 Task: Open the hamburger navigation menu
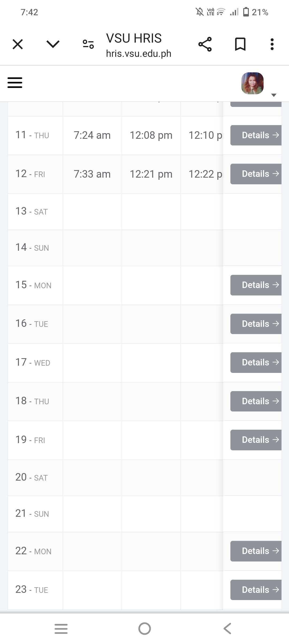pos(15,83)
